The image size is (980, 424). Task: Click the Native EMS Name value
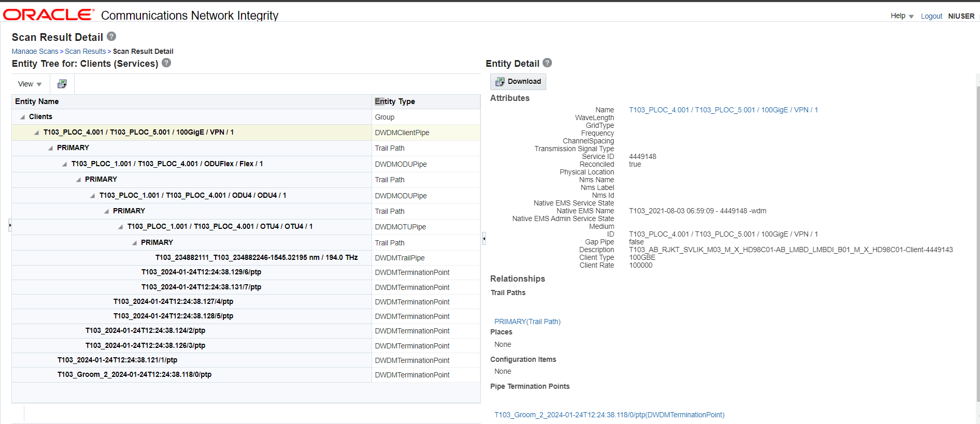(x=698, y=211)
